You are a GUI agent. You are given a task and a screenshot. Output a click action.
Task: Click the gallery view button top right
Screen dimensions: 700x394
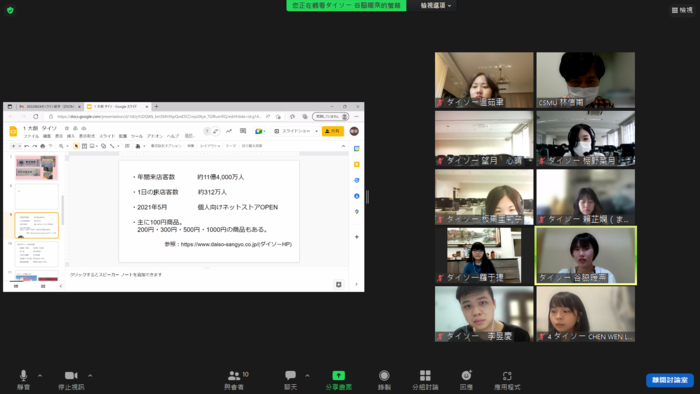pyautogui.click(x=682, y=10)
